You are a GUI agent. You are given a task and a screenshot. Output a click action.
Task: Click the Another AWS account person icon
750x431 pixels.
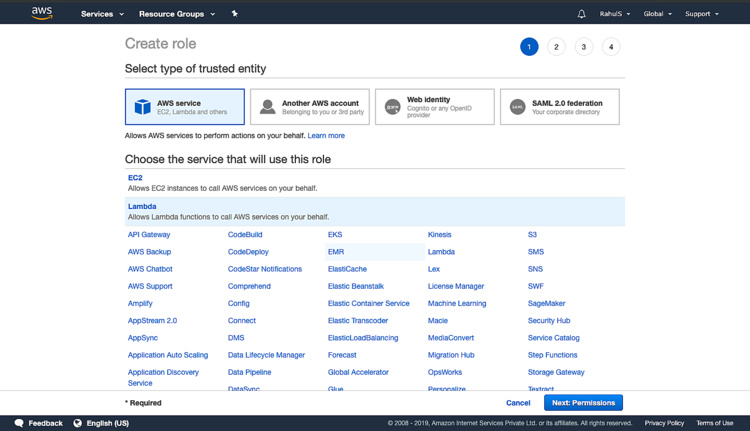click(x=267, y=107)
